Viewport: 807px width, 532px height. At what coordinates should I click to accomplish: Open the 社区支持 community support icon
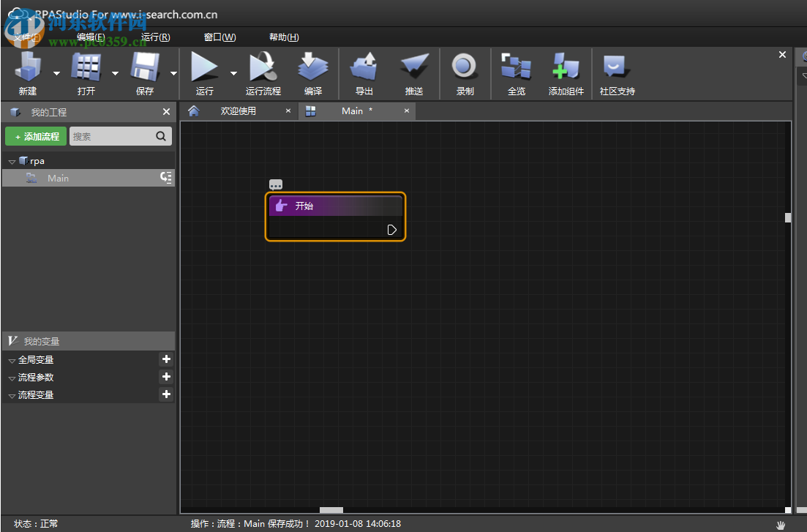coord(617,68)
